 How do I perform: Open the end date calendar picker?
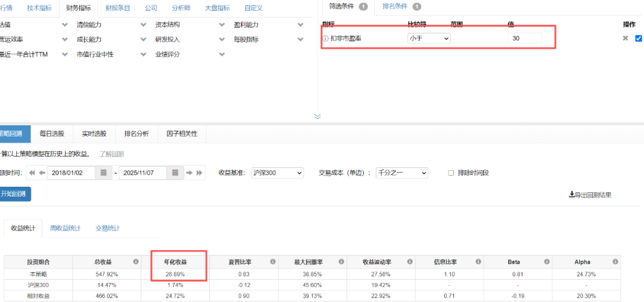[175, 173]
